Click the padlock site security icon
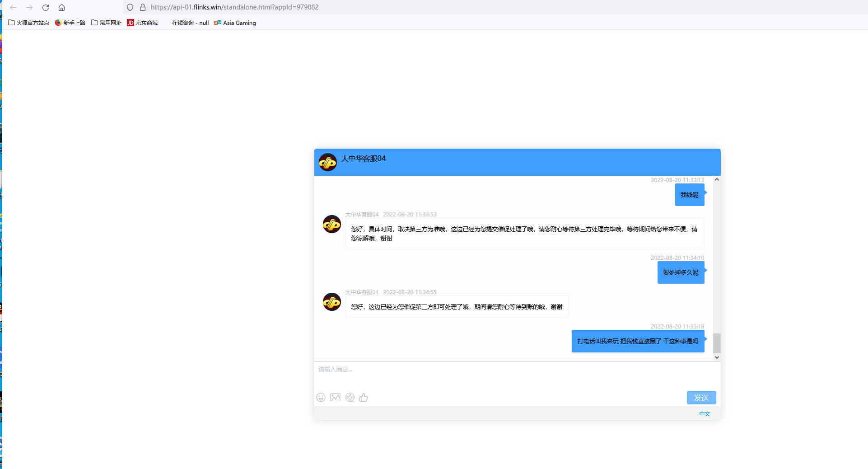868x469 pixels. coord(143,7)
